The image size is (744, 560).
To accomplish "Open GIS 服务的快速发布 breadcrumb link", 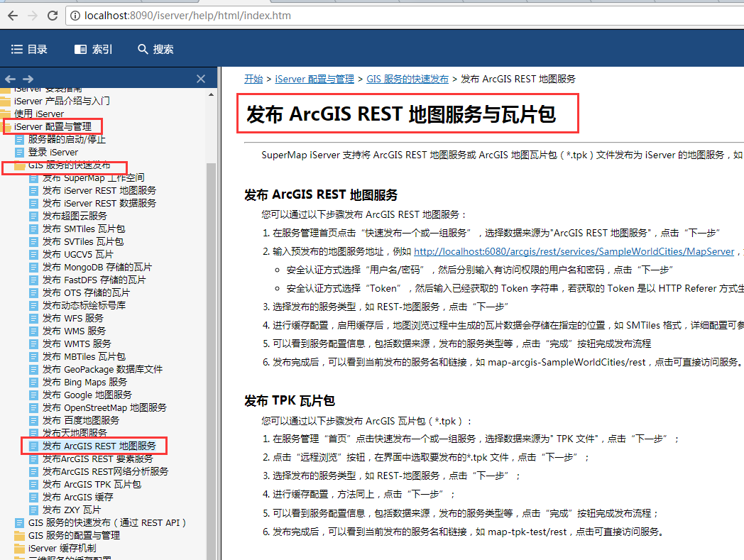I will coord(407,79).
